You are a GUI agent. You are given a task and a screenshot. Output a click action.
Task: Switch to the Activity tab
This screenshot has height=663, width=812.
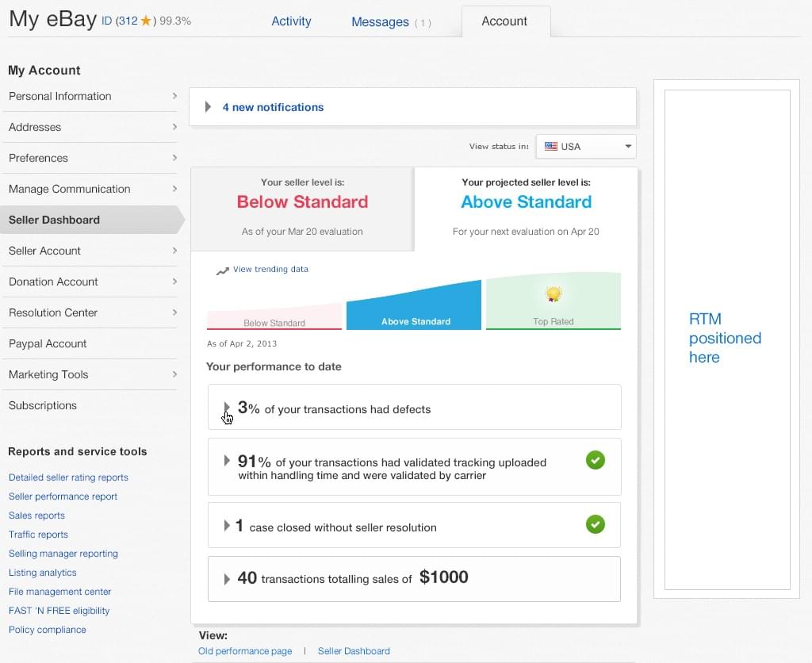tap(291, 21)
